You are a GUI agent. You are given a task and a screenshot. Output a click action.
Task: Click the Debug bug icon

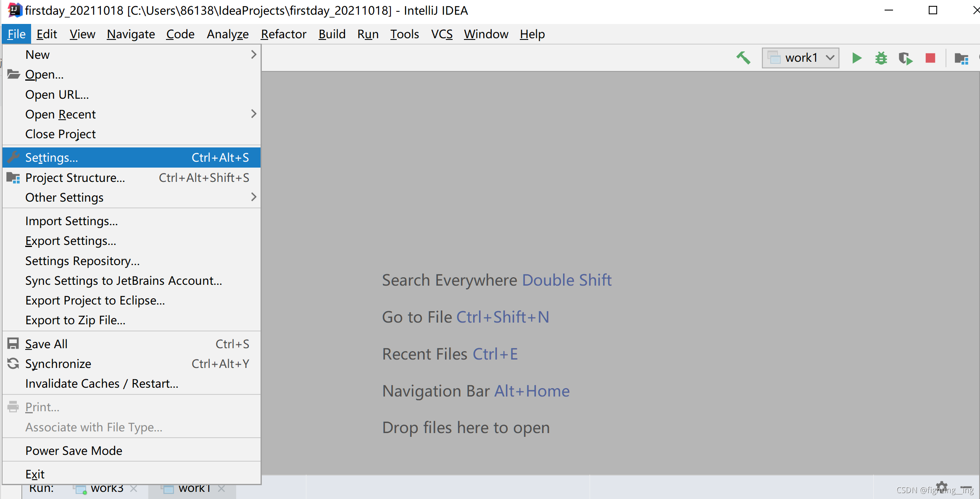pyautogui.click(x=881, y=58)
